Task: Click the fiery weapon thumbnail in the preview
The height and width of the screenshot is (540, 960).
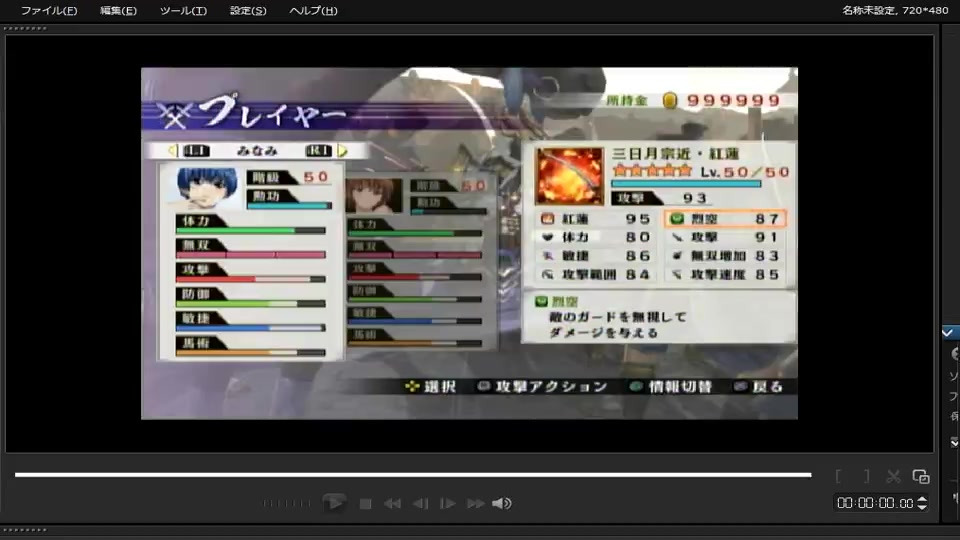Action: 569,176
